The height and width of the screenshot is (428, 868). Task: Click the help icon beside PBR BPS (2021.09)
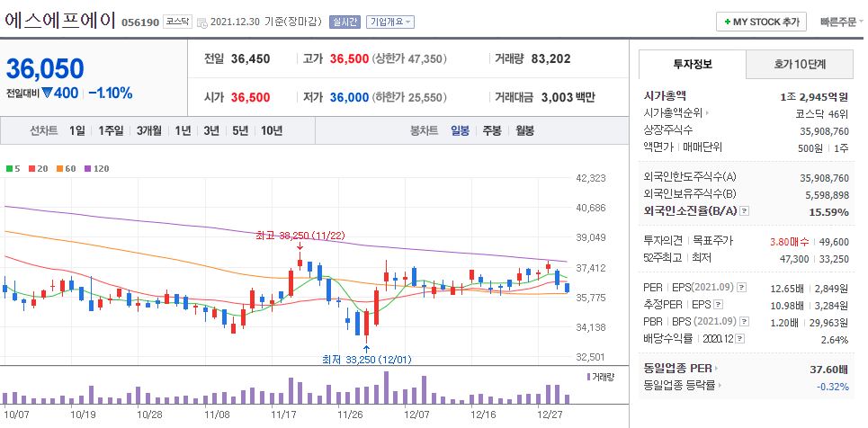(746, 321)
